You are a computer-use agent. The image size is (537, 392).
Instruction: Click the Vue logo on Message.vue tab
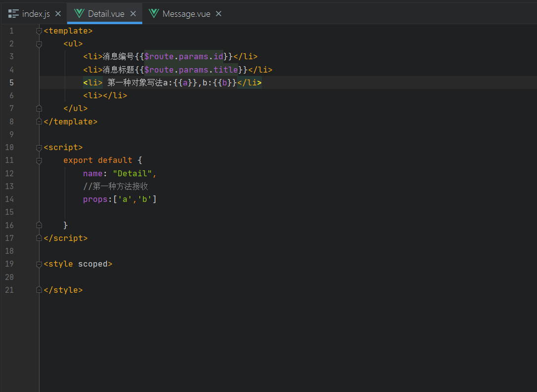[154, 14]
